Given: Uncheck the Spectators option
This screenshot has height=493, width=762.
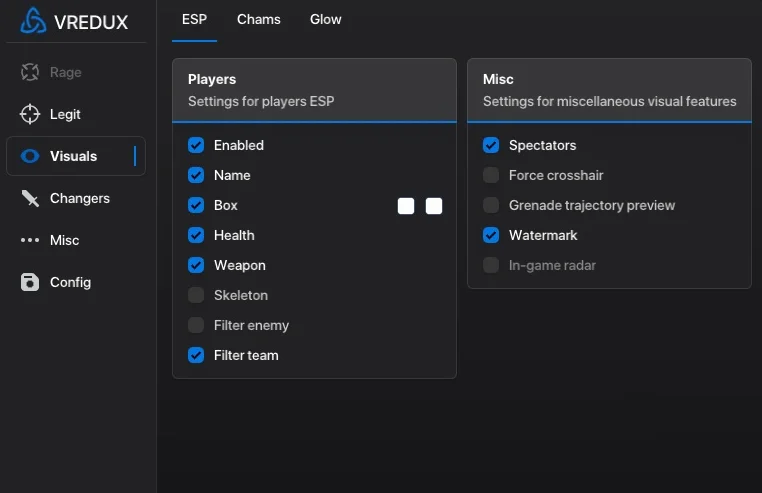Looking at the screenshot, I should [x=491, y=145].
